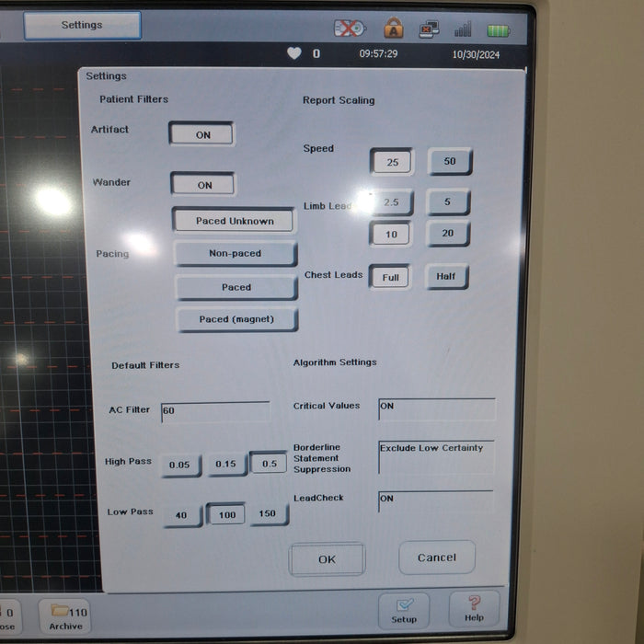
Task: Click the crossed-out patient cable status icon
Action: coord(350,29)
